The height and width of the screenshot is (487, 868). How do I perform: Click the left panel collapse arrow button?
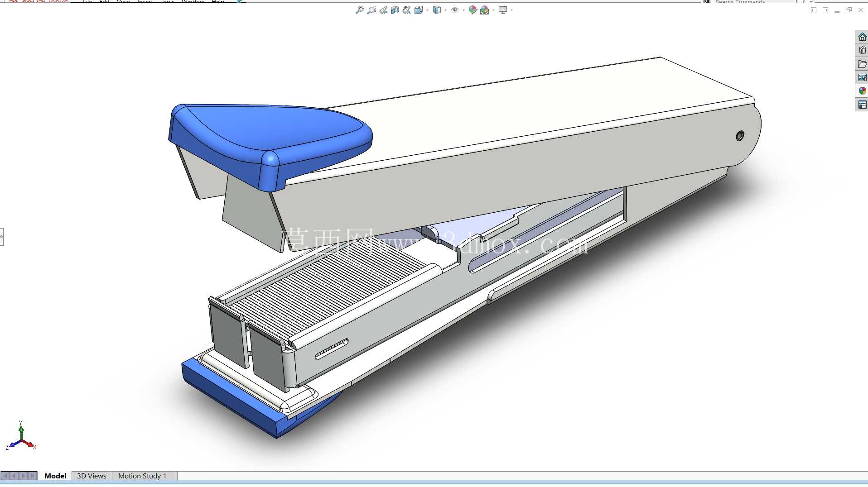pos(814,10)
